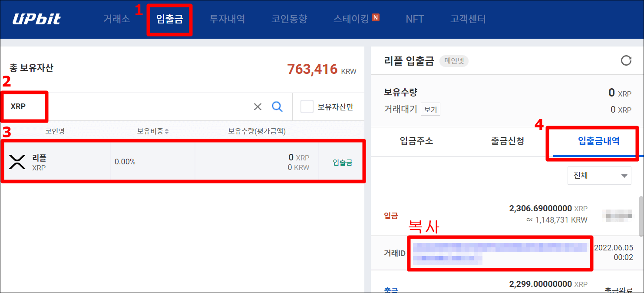This screenshot has width=644, height=293.
Task: Open the 전체 filter dropdown arrow
Action: (x=624, y=176)
